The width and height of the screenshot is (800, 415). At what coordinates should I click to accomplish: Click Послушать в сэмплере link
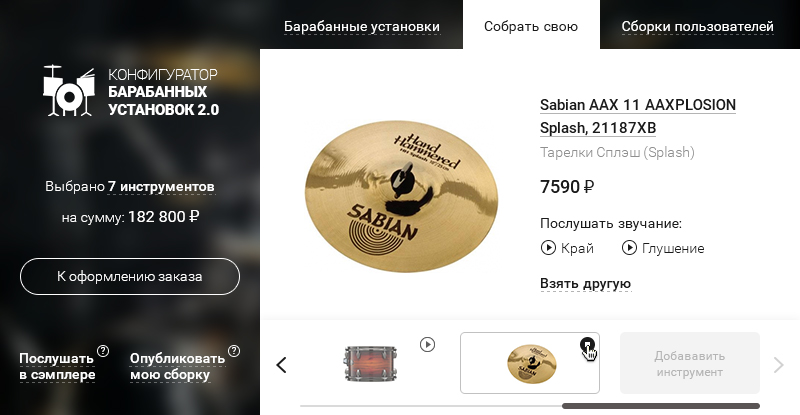pos(57,367)
